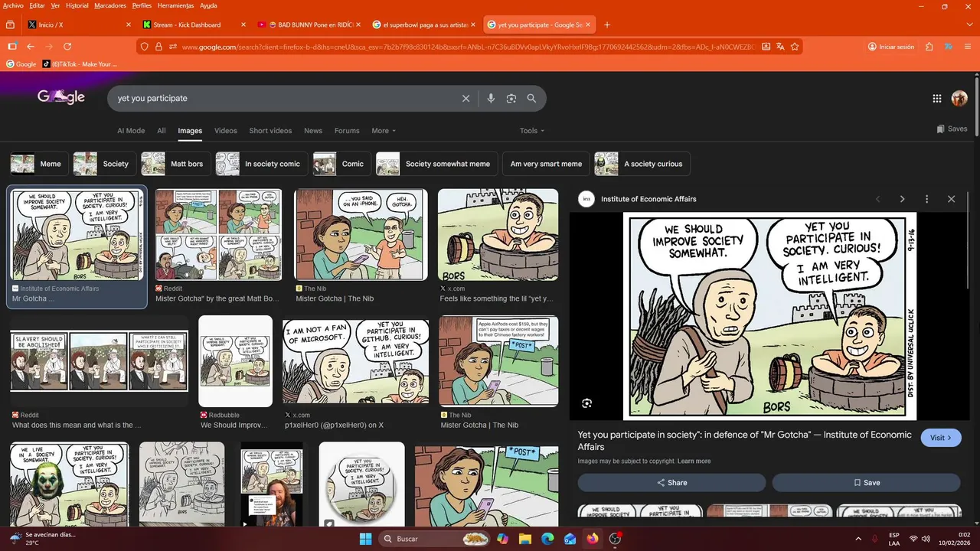
Task: Open a new tab with the plus button
Action: coord(607,24)
